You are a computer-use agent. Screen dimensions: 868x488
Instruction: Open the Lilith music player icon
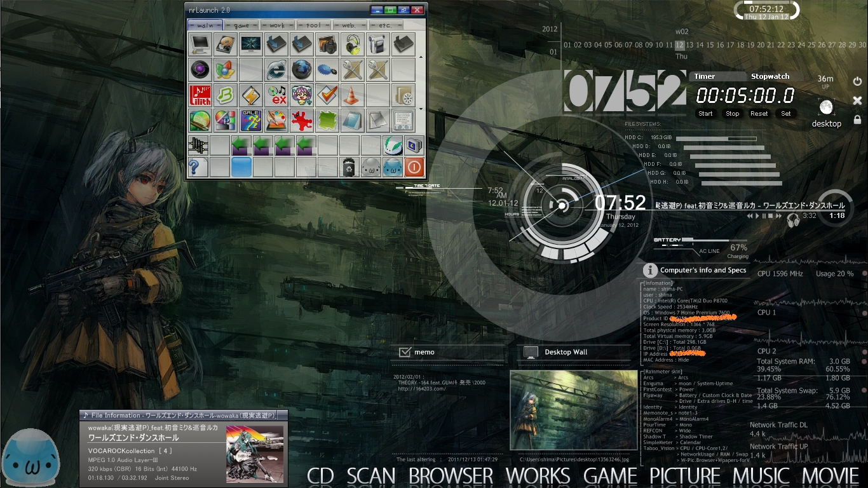tap(200, 95)
